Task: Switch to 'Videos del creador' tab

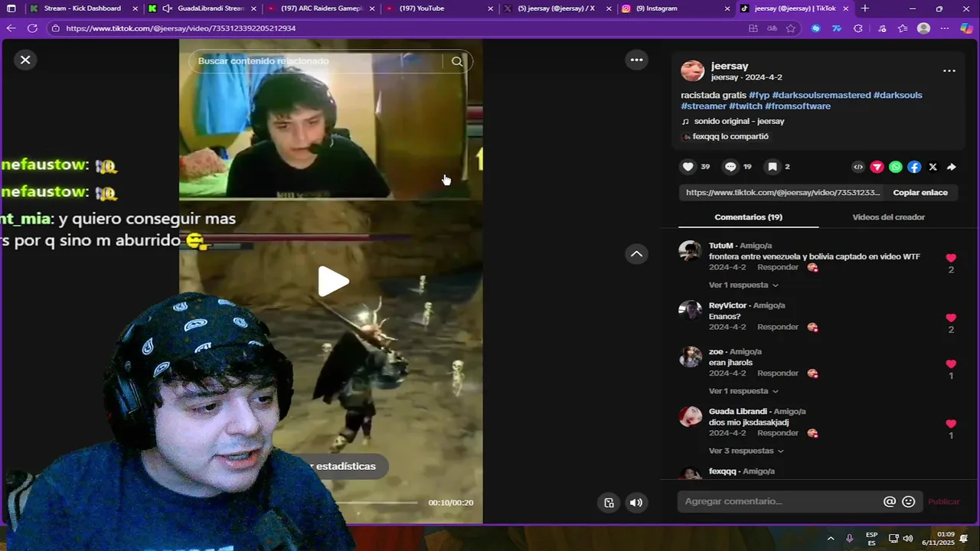Action: (888, 217)
